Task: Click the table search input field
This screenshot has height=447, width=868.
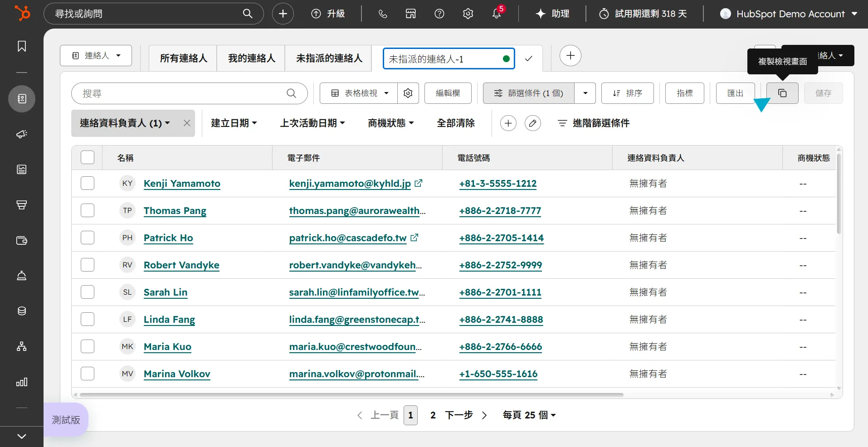Action: (190, 93)
